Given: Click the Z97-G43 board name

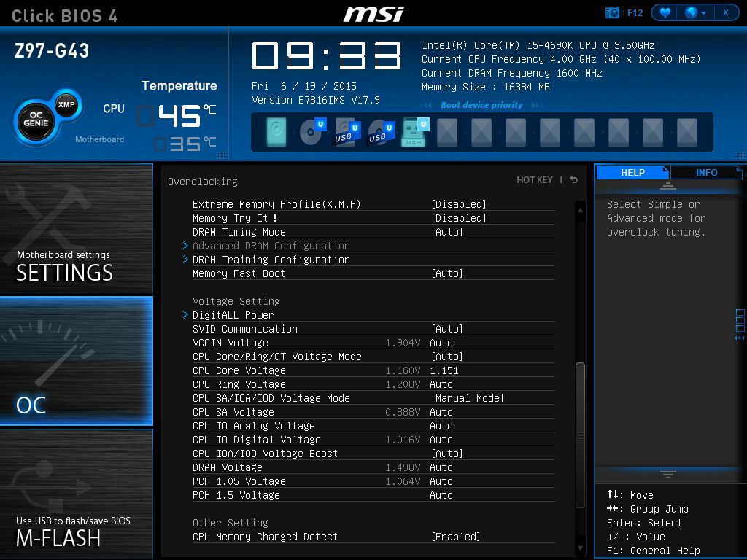Looking at the screenshot, I should pos(52,50).
